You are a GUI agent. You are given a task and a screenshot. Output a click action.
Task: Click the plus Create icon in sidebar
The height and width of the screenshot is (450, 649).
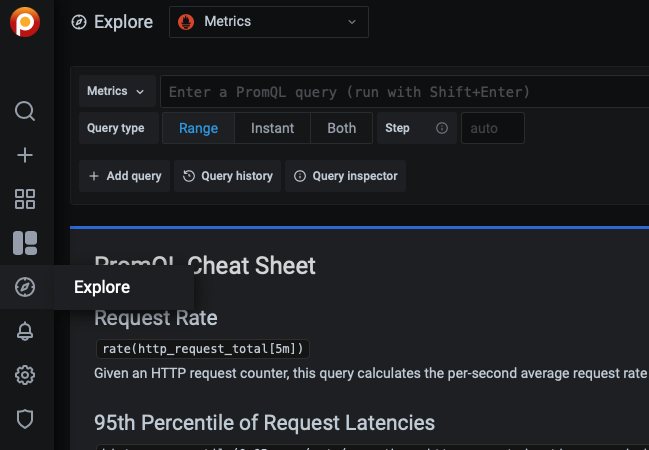click(x=26, y=155)
